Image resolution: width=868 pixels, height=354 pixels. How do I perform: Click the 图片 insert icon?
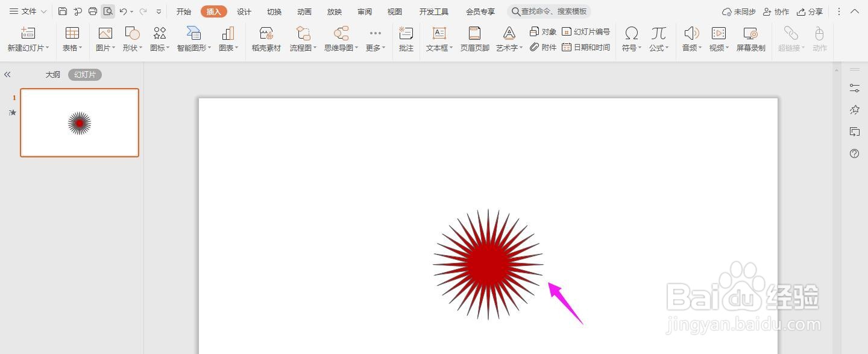[105, 33]
